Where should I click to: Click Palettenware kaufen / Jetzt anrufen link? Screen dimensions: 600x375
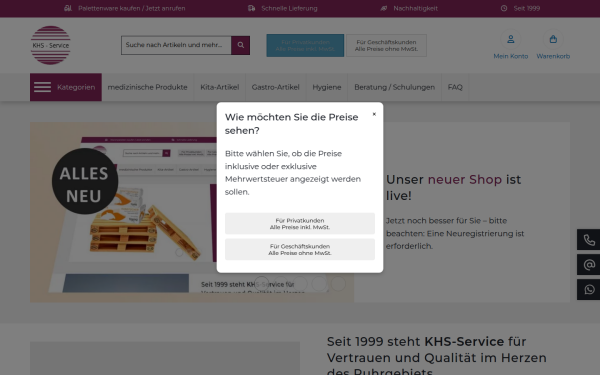(132, 8)
